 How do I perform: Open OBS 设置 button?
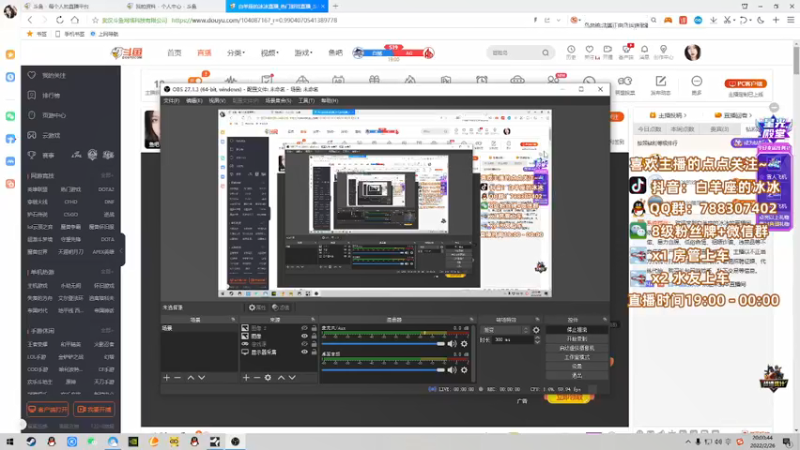coord(577,366)
